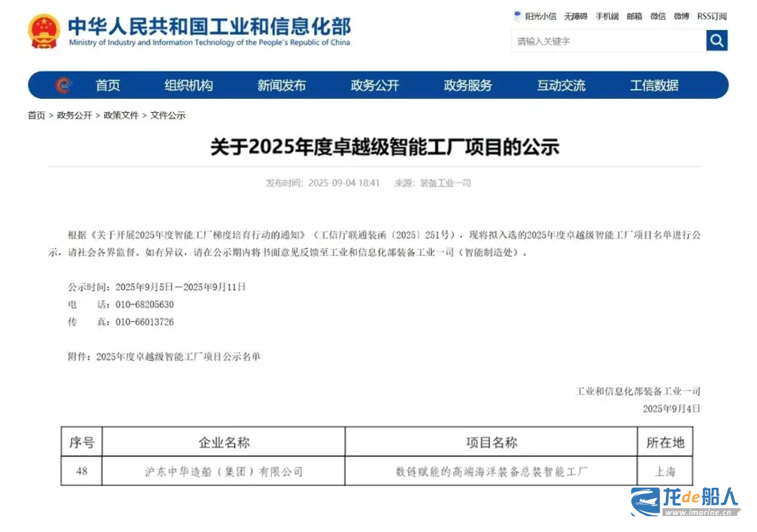Focus the 请输入关键字 search field
757x532 pixels.
[608, 41]
